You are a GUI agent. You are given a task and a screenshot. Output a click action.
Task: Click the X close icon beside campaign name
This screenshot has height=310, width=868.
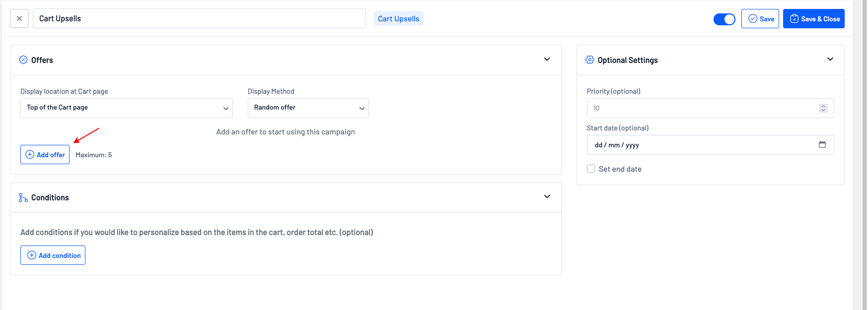click(x=19, y=19)
